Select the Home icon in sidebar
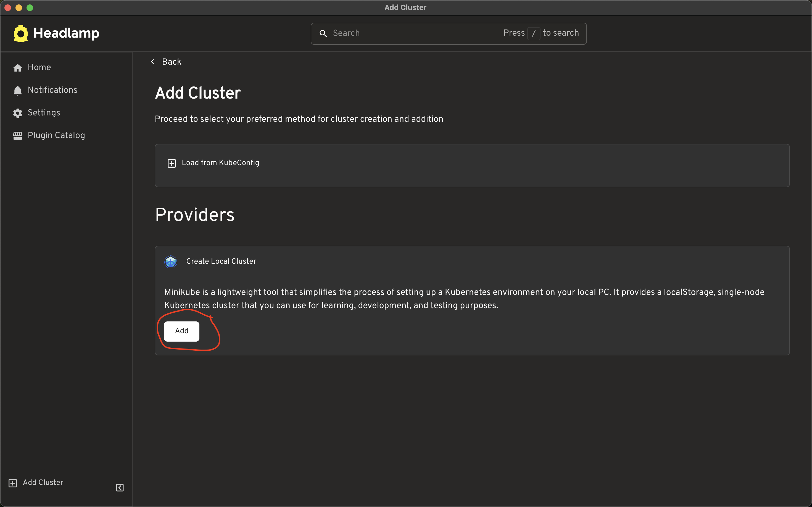This screenshot has height=507, width=812. pyautogui.click(x=17, y=68)
